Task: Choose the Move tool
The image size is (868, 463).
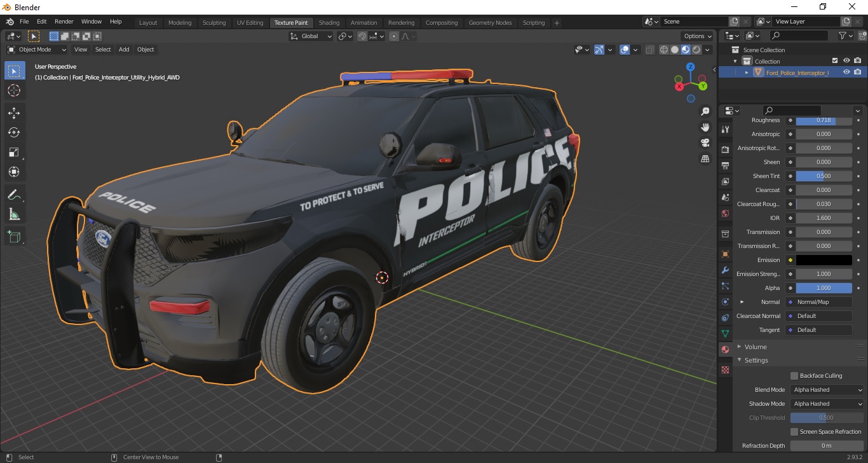Action: (14, 113)
